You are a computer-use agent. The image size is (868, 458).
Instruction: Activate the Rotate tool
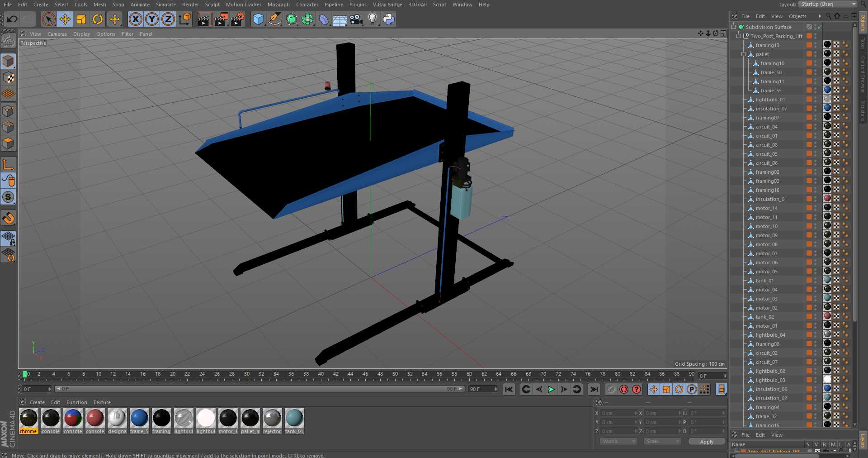point(98,19)
